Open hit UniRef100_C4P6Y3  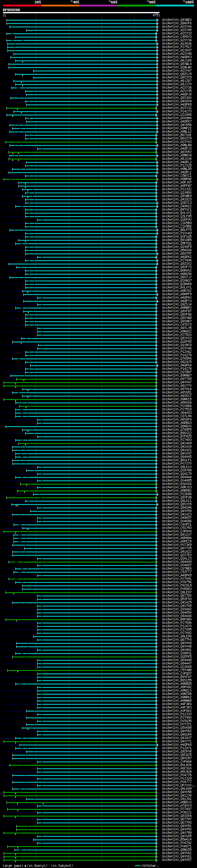tap(177, 37)
